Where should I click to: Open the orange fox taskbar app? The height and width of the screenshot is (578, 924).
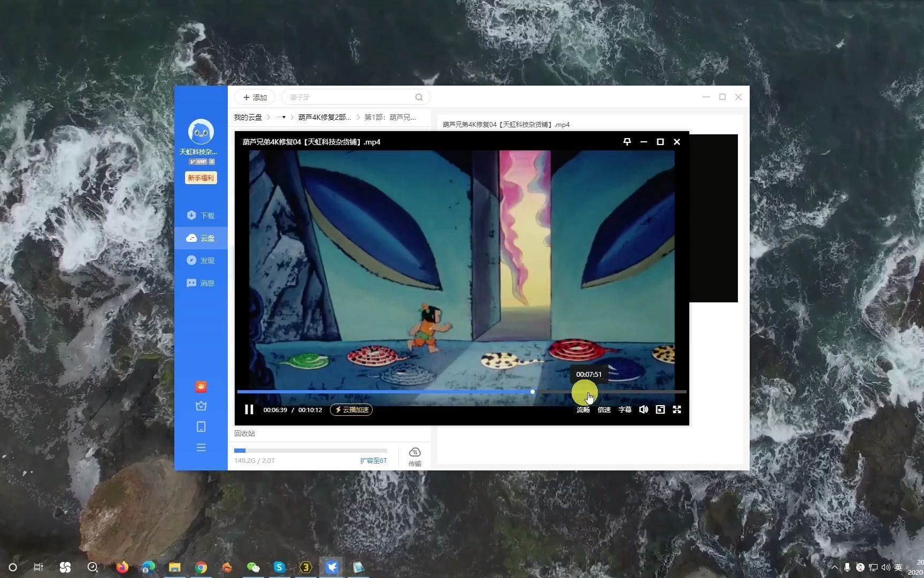227,567
